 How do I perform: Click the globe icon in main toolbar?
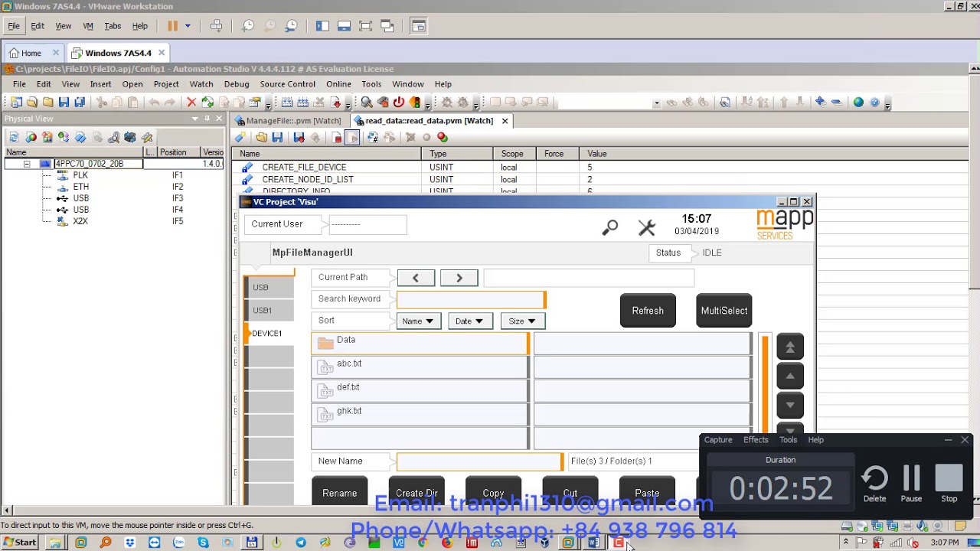pyautogui.click(x=858, y=102)
